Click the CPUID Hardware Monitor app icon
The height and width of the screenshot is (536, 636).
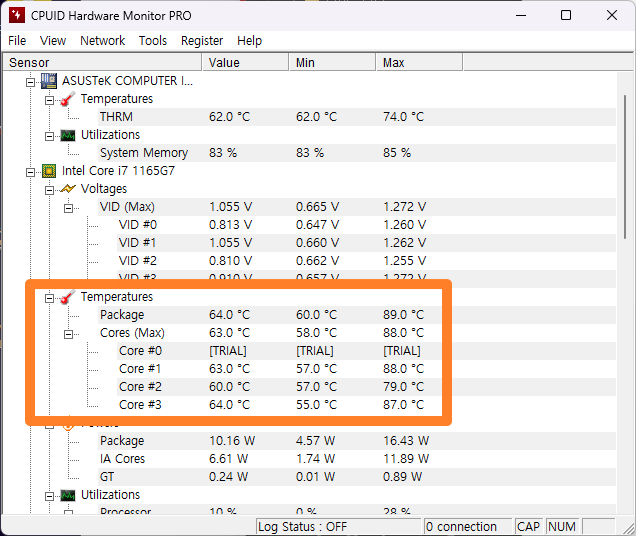(x=17, y=15)
